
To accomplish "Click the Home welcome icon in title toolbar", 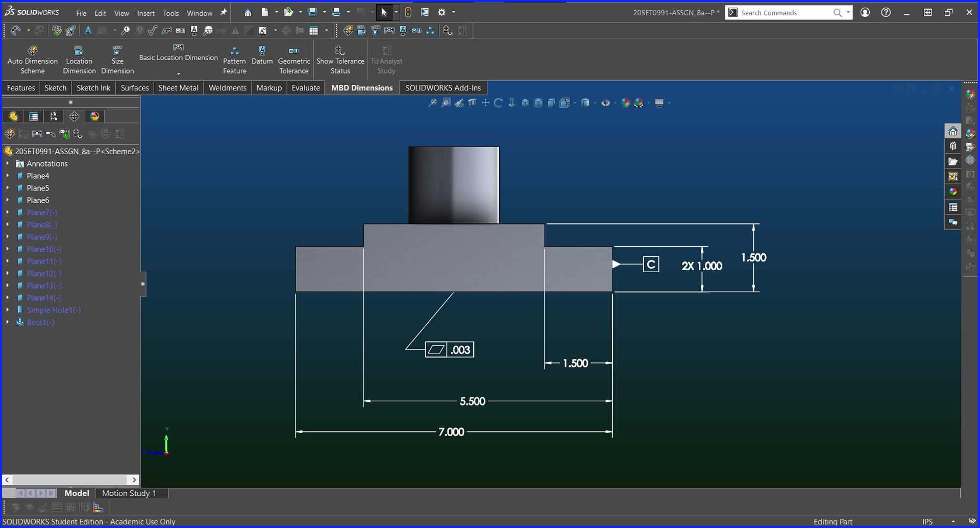I will point(248,12).
